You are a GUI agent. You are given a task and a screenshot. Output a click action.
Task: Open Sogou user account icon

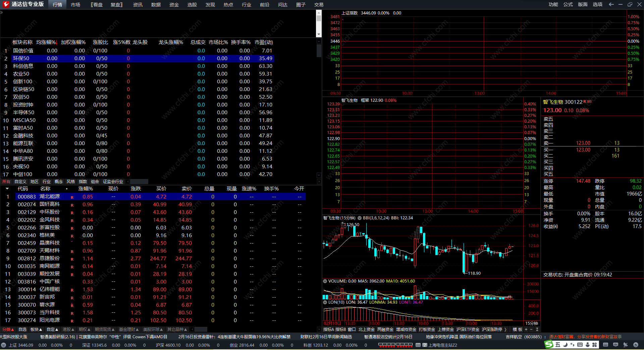588,345
